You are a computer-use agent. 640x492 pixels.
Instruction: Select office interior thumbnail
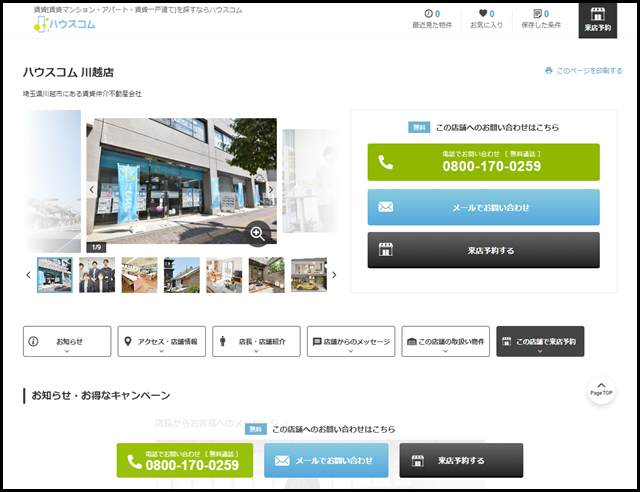[x=139, y=275]
